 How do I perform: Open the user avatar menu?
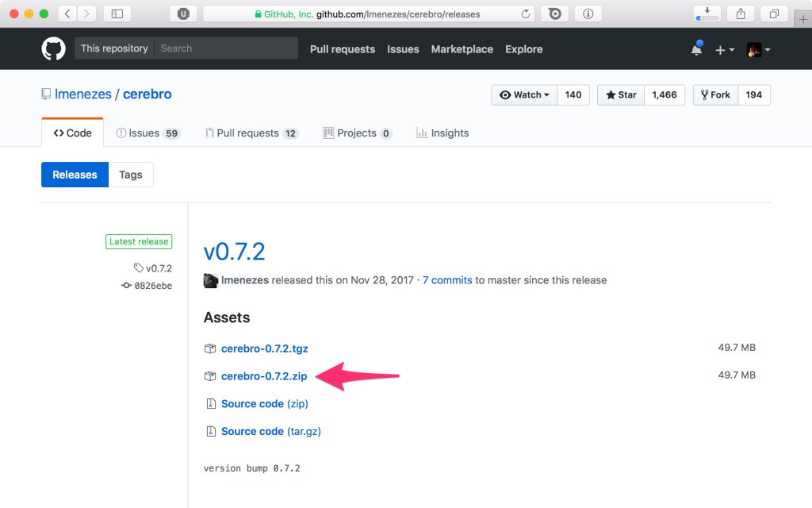[758, 50]
